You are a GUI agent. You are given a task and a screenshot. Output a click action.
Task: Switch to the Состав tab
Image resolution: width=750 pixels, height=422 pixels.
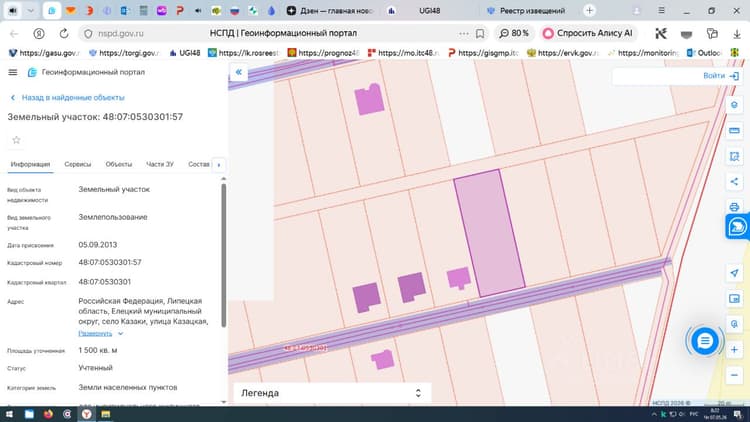click(x=199, y=164)
